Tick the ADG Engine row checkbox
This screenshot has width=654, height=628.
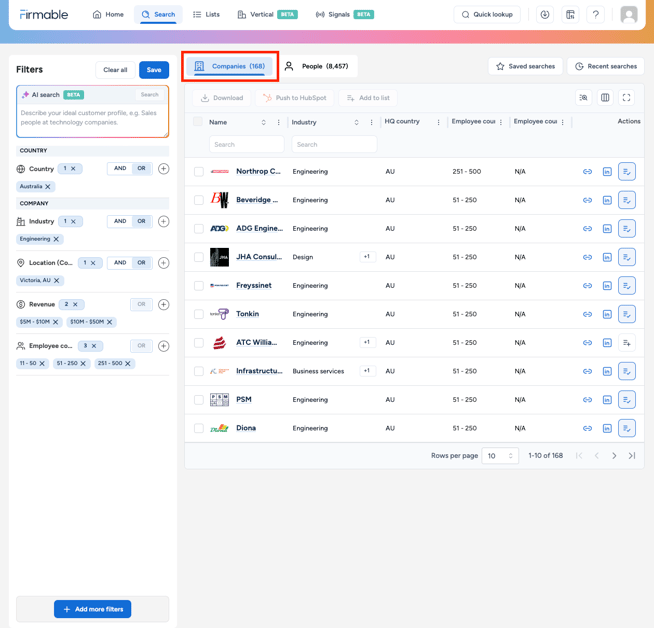pyautogui.click(x=199, y=229)
